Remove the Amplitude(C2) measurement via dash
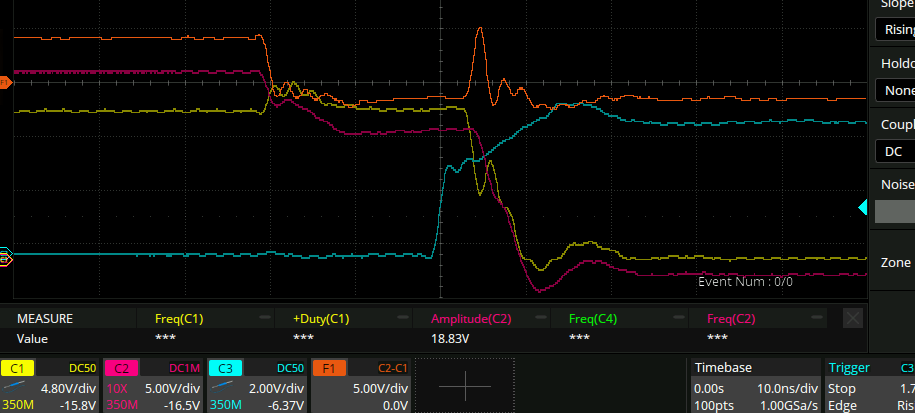The height and width of the screenshot is (413, 915). coord(541,318)
